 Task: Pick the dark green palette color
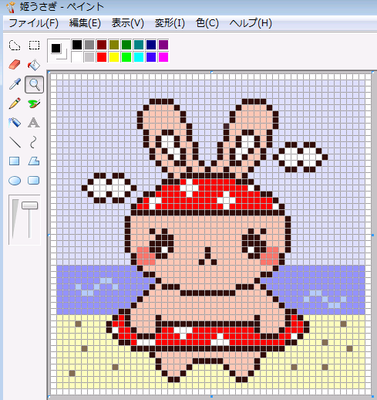coord(126,44)
